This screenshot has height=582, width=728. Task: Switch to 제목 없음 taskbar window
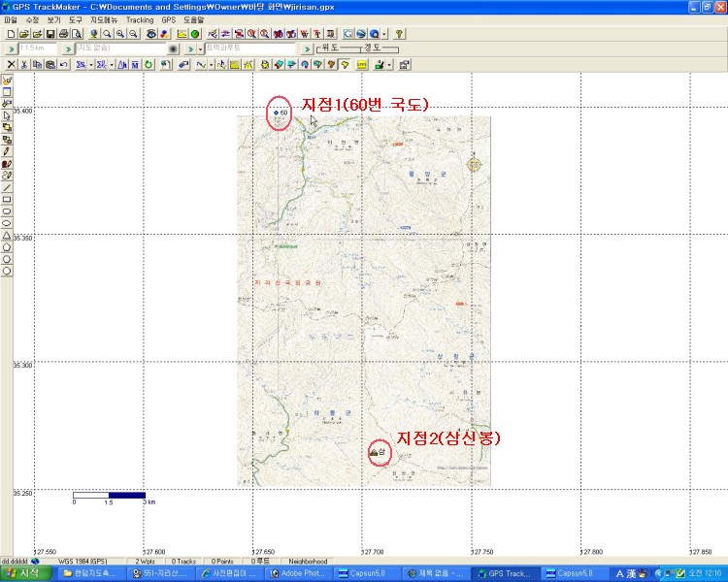point(435,573)
